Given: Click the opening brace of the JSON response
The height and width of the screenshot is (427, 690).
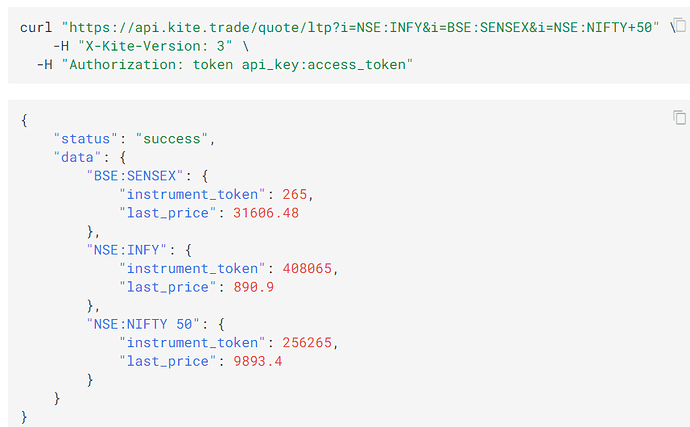Looking at the screenshot, I should tap(24, 120).
